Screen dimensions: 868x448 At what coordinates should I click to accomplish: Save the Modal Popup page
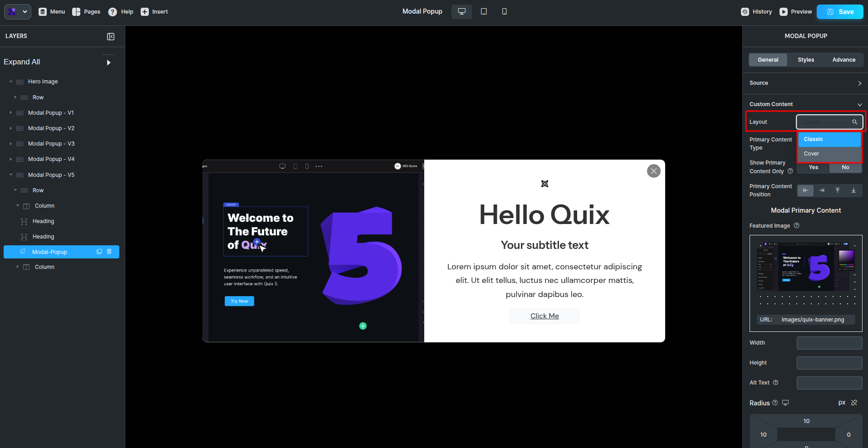pyautogui.click(x=840, y=11)
